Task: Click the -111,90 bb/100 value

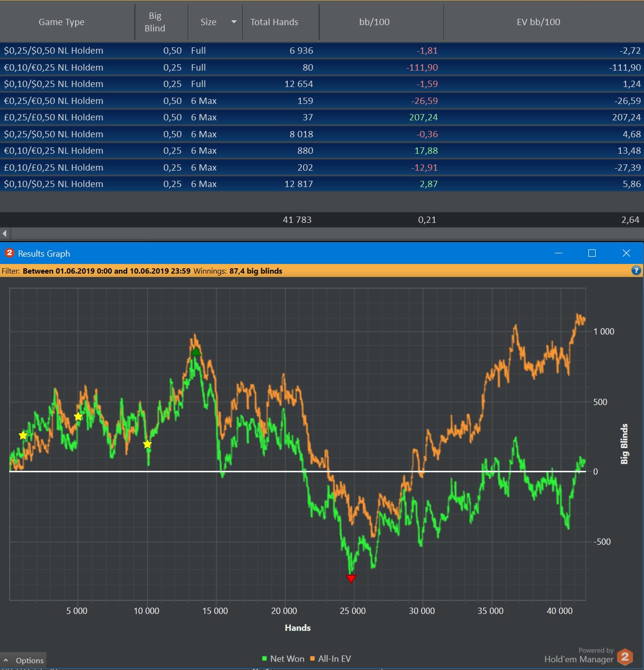Action: pos(422,67)
